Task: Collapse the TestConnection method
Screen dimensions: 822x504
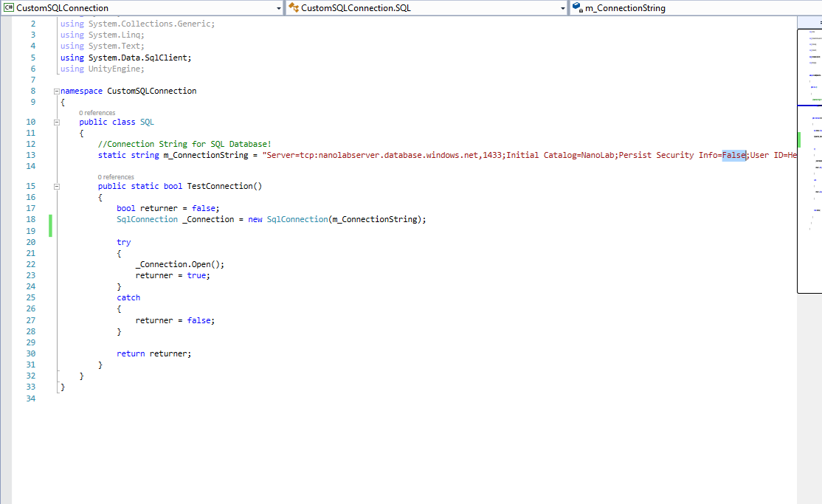Action: point(56,186)
